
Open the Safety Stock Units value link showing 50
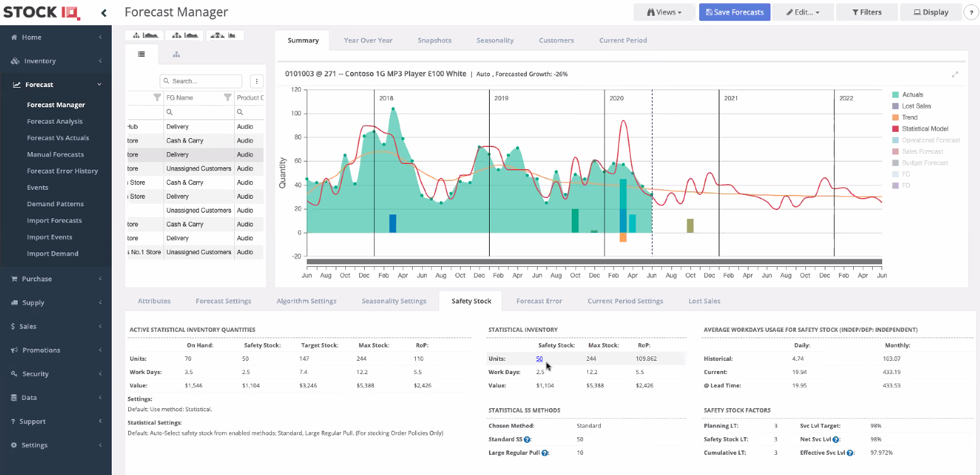click(x=540, y=358)
